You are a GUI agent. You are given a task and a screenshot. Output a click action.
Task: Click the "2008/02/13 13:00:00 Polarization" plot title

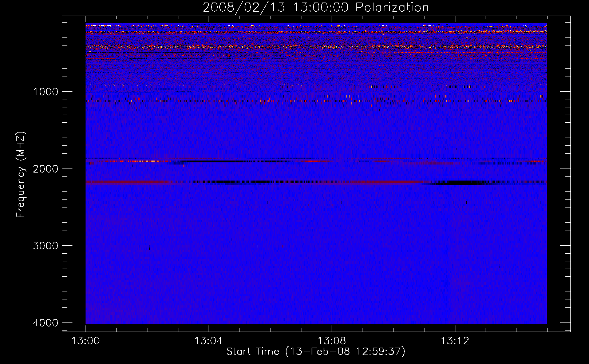[x=316, y=8]
